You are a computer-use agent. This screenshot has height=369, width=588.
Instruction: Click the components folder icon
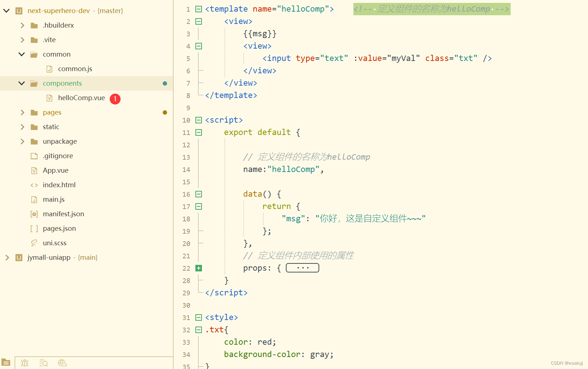pyautogui.click(x=34, y=83)
